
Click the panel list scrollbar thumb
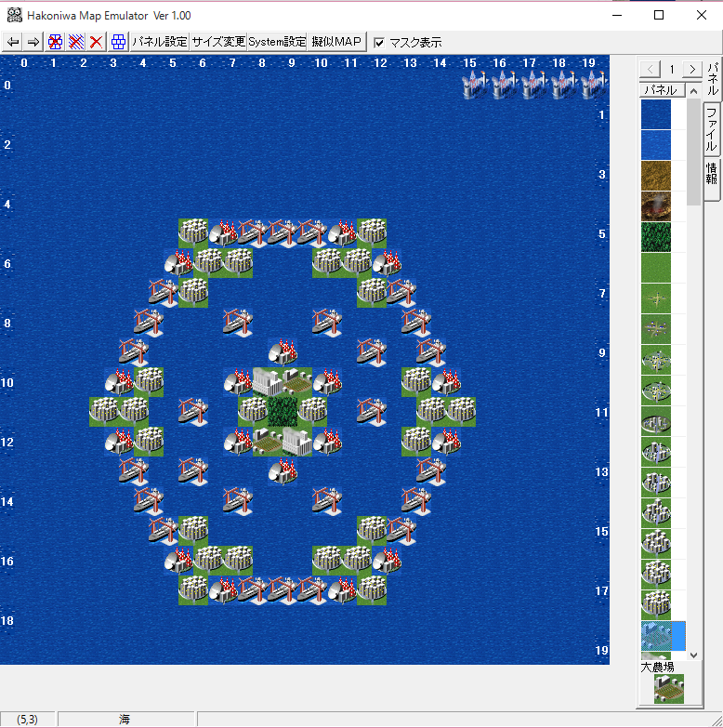[x=694, y=152]
